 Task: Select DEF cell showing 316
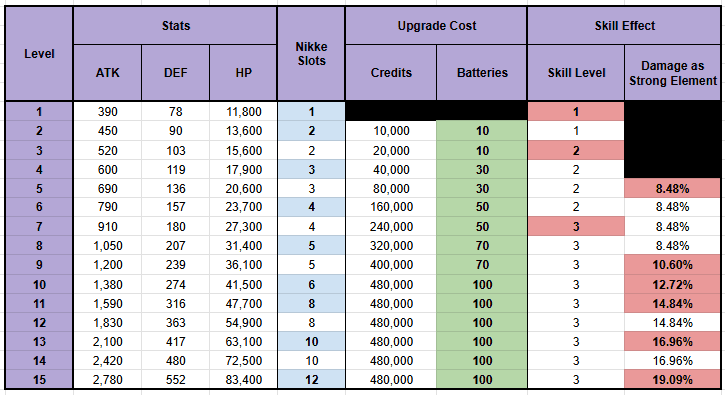pos(175,303)
